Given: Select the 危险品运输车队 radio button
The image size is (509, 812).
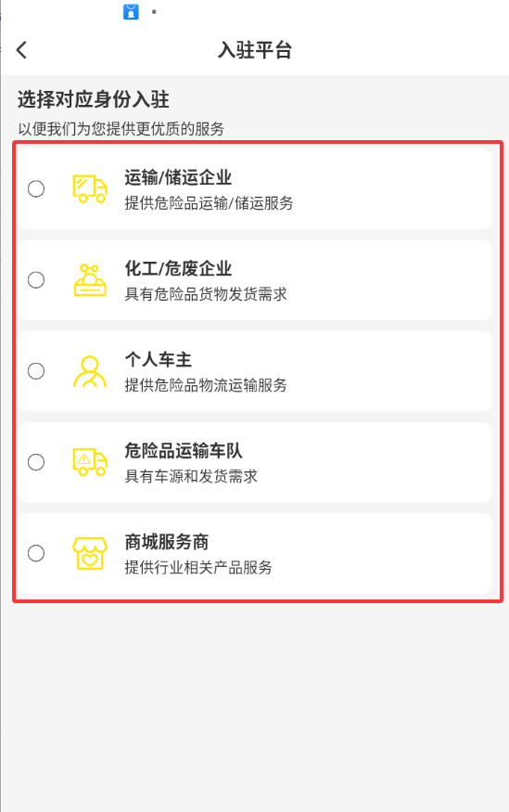Looking at the screenshot, I should click(x=35, y=462).
